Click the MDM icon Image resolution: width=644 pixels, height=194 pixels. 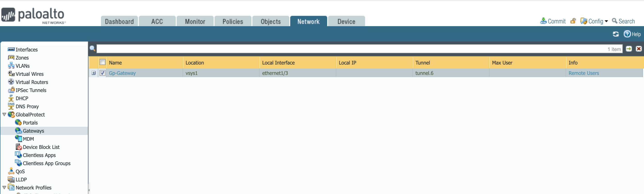click(x=18, y=139)
